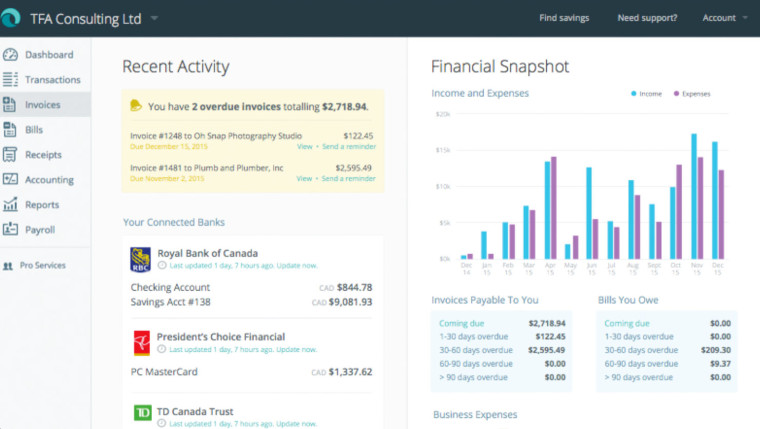Click the Royal Bank of Canada logo
Screen dimensions: 760x429
tap(140, 260)
